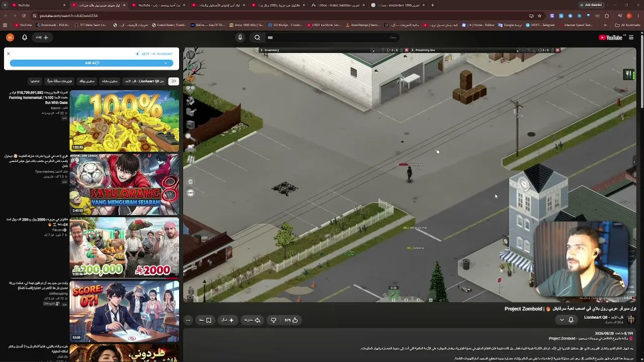Open more actions three-dot menu under video

[188, 320]
